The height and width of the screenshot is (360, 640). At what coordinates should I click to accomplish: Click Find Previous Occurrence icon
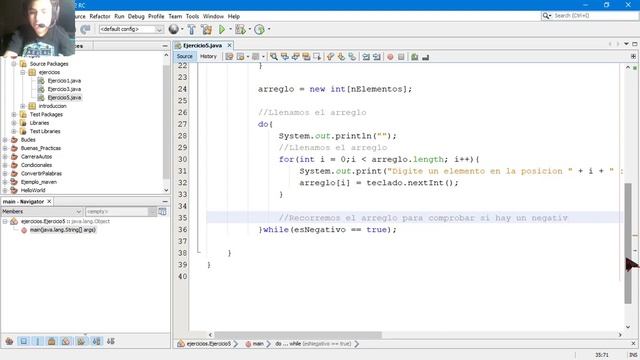[x=285, y=57]
